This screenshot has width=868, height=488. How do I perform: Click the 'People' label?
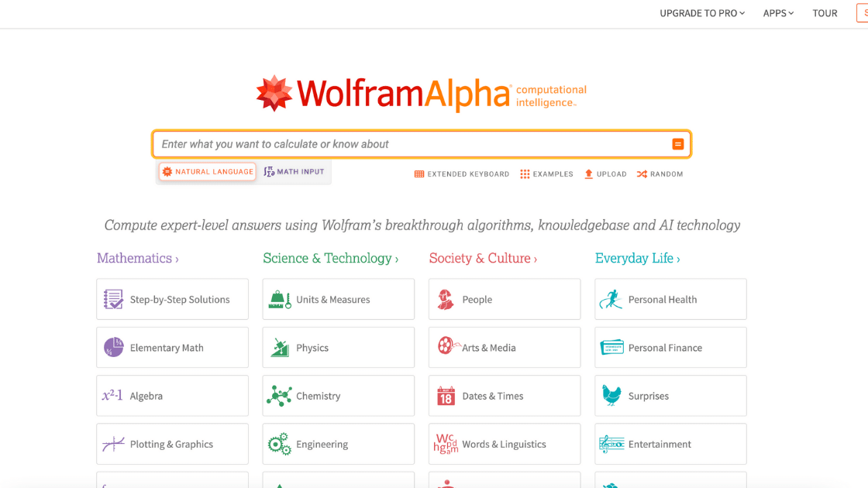pos(477,300)
